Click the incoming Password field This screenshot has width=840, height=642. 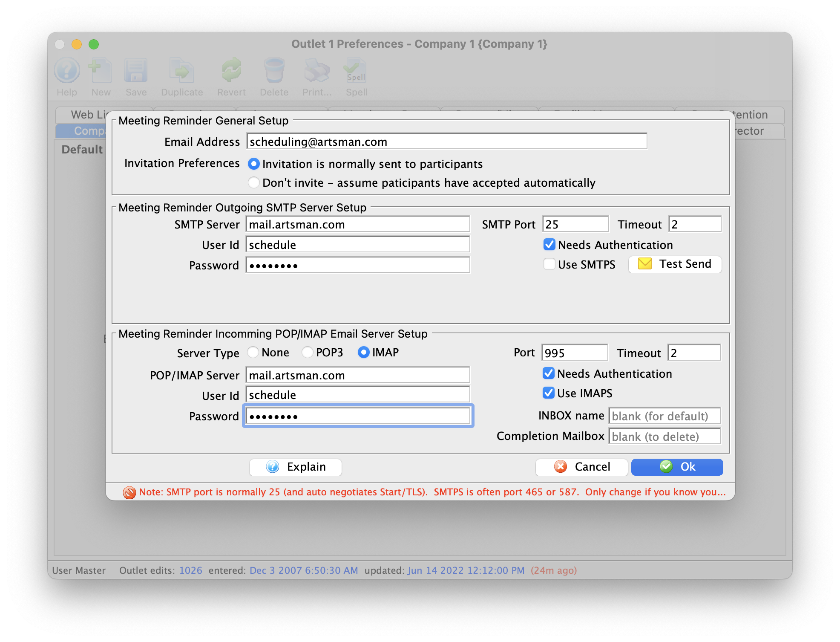(358, 416)
